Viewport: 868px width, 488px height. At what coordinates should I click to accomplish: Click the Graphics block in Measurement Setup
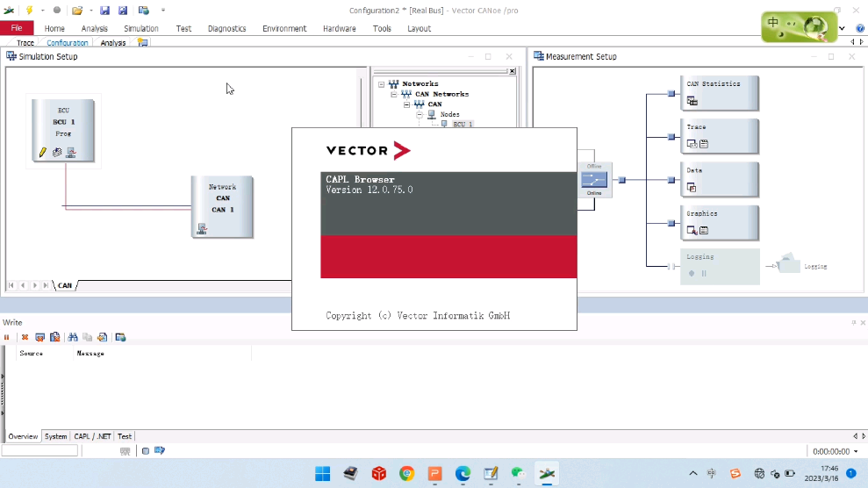tap(720, 222)
